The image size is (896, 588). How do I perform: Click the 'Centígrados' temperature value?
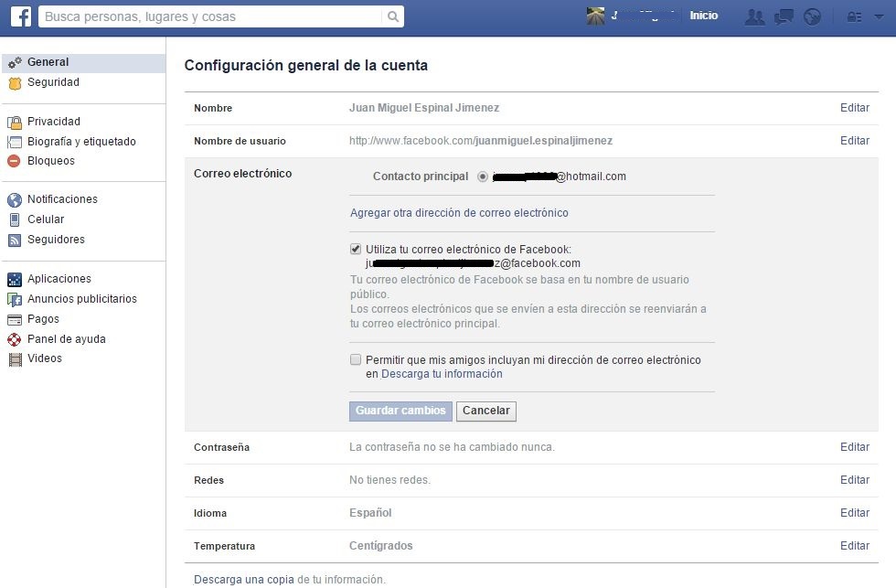(x=380, y=546)
